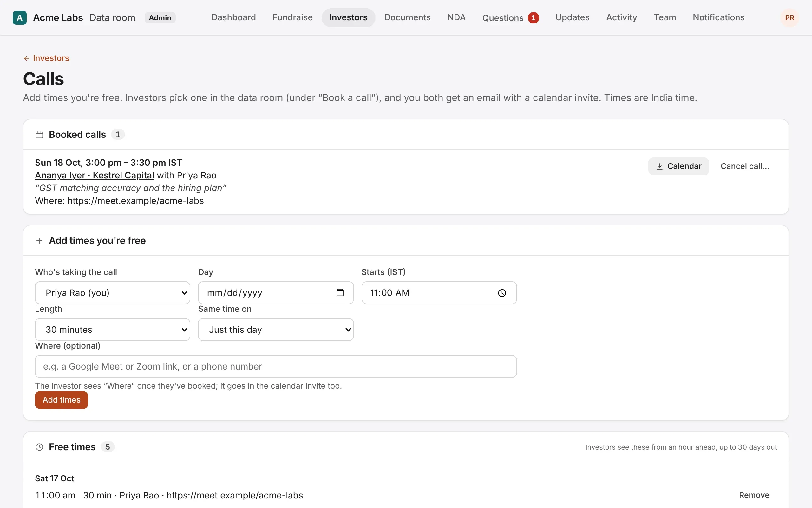812x508 pixels.
Task: Click the Acme Labs logo icon
Action: coord(19,18)
